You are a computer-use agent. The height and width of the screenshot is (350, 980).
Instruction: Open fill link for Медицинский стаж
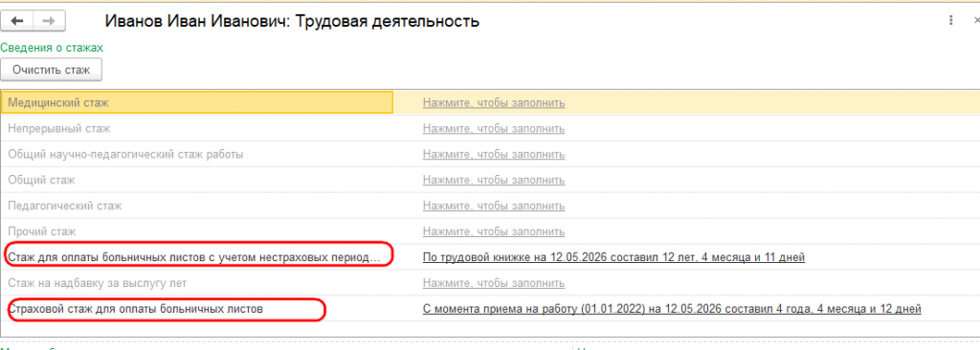pyautogui.click(x=494, y=103)
